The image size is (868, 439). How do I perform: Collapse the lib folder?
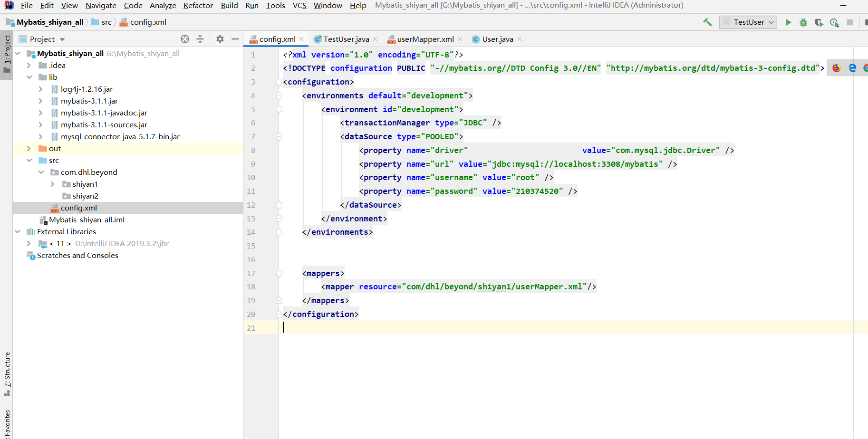(x=29, y=77)
